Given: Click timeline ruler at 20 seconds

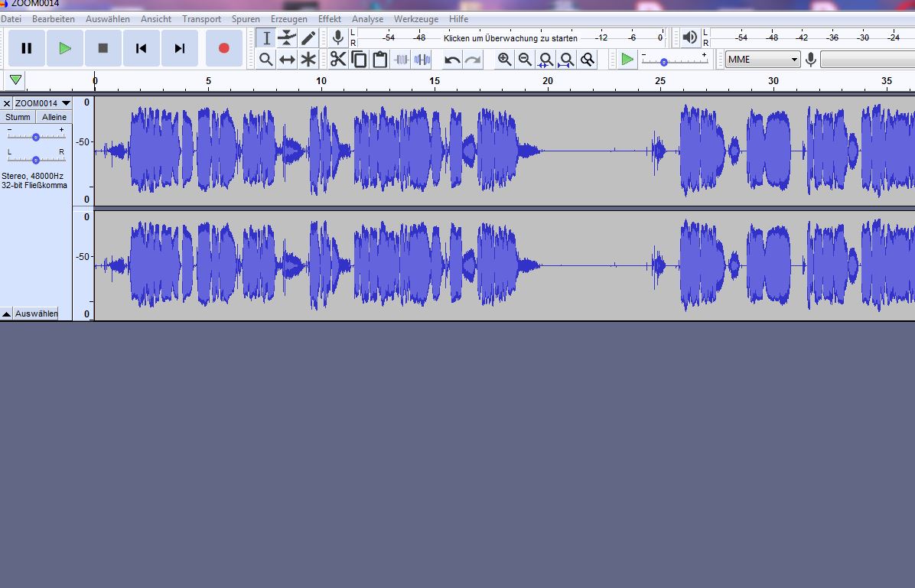Looking at the screenshot, I should [x=547, y=81].
